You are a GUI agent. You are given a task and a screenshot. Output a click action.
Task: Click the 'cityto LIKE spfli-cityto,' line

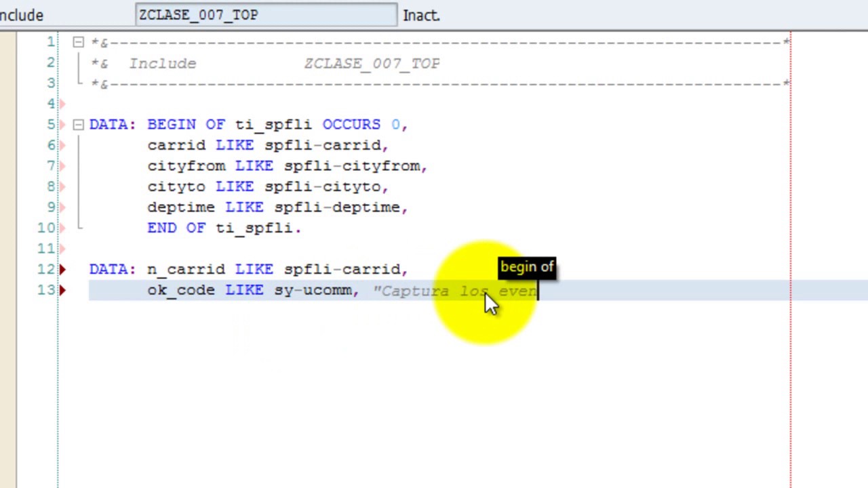(268, 186)
